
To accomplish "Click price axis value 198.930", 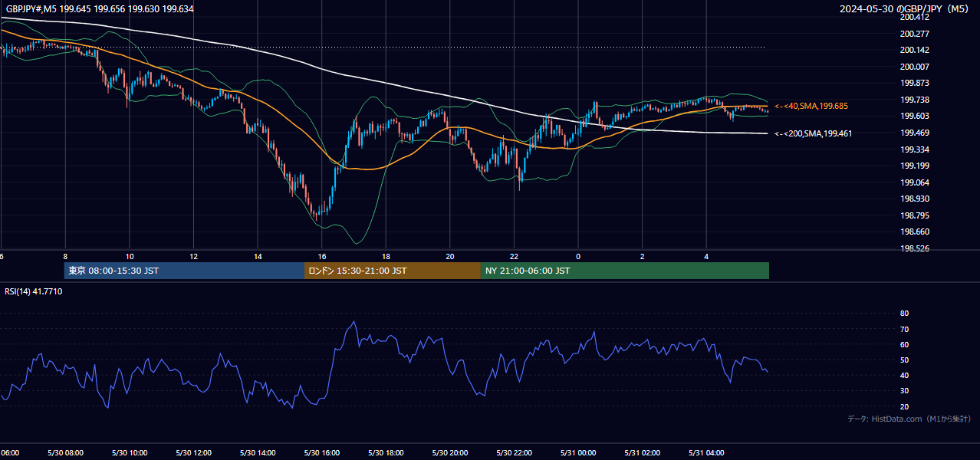I will click(x=914, y=199).
